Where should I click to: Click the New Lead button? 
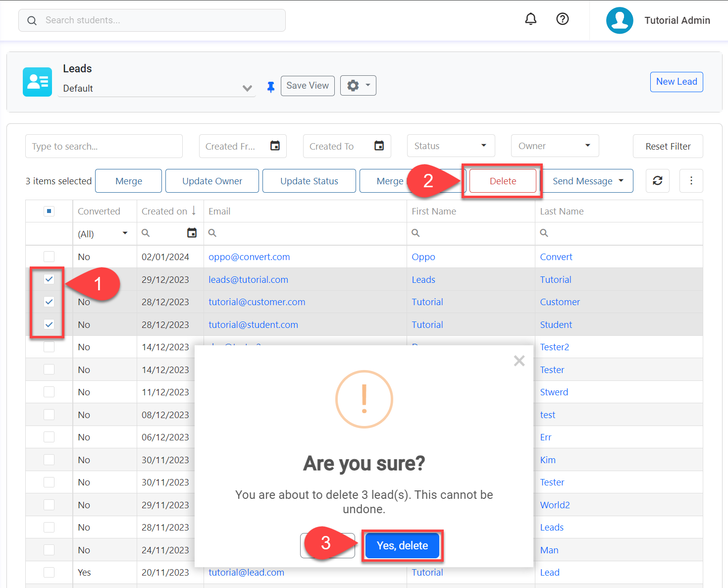click(676, 82)
